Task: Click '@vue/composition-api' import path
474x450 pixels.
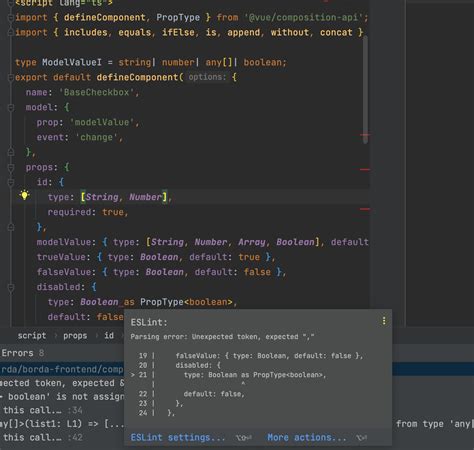Action: tap(304, 17)
